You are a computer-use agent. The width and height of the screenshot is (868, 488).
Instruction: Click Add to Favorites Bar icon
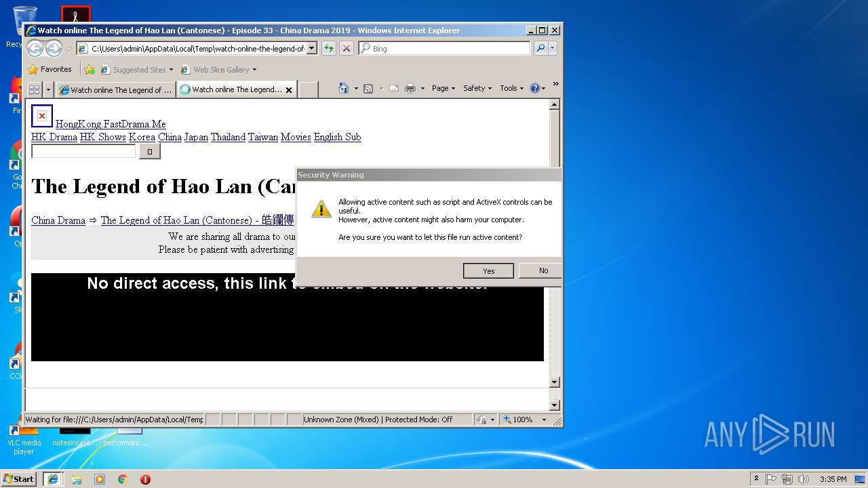[90, 69]
